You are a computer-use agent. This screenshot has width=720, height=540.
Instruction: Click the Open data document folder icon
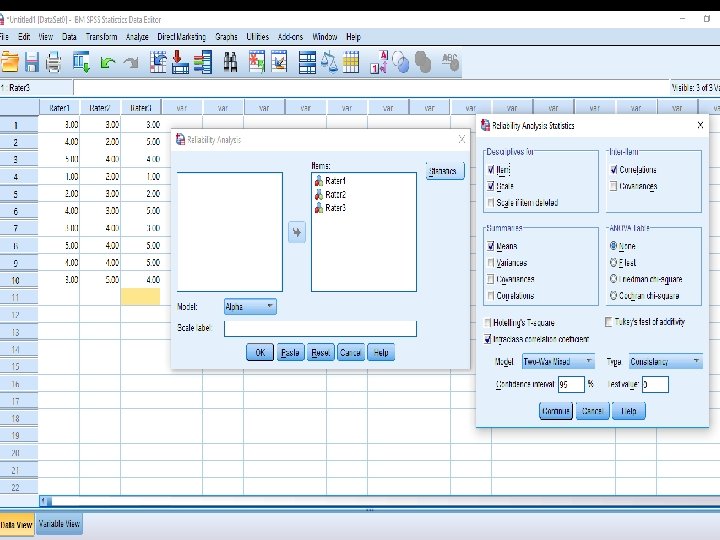point(10,62)
